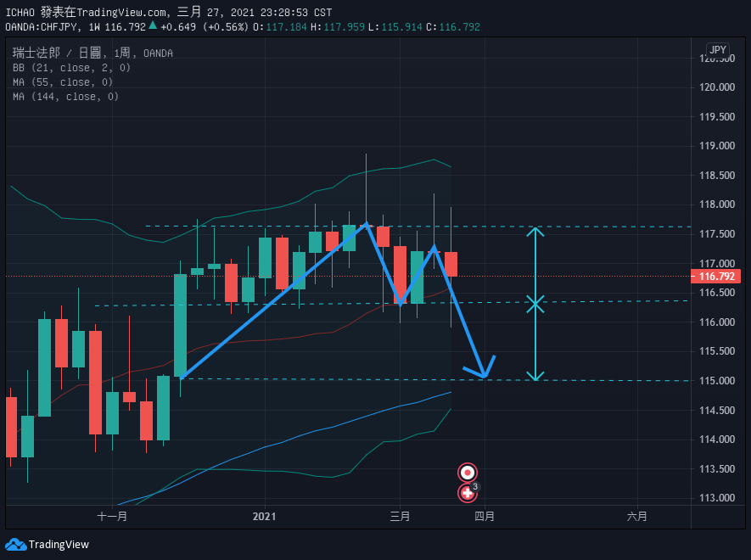Viewport: 751px width, 560px height.
Task: Click the O:117.184 open value
Action: tap(280, 27)
